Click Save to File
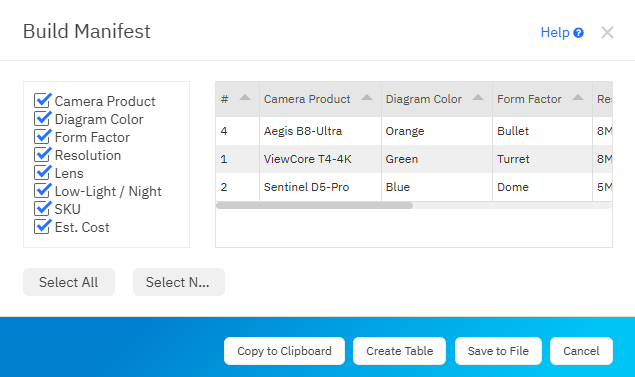The width and height of the screenshot is (635, 377). (x=498, y=351)
